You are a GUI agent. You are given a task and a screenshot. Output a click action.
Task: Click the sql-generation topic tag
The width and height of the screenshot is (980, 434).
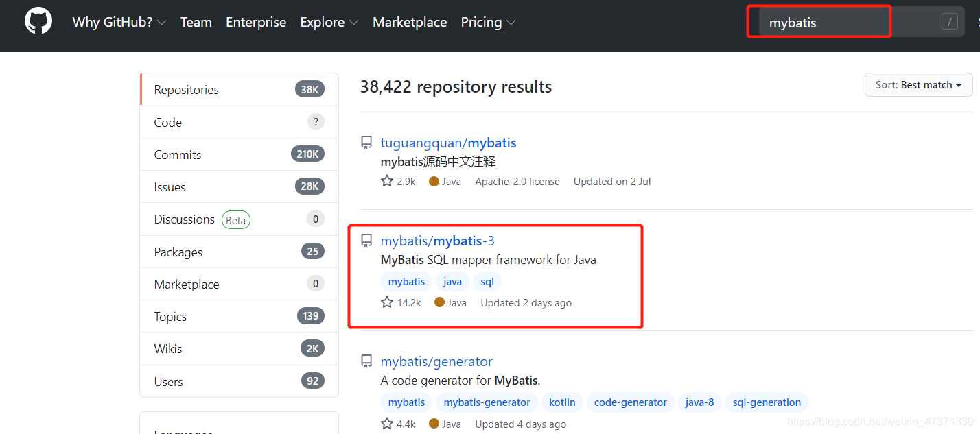767,402
